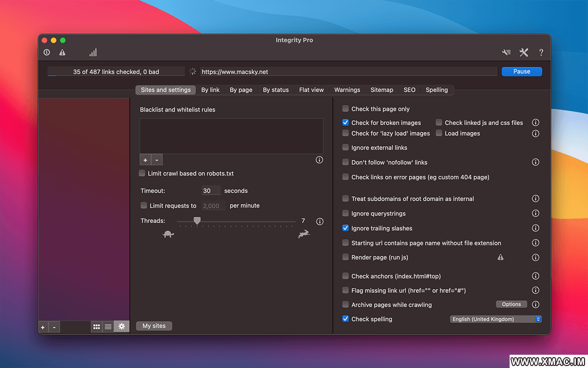
Task: Click the starting URL field showing macsky.net
Action: click(348, 72)
